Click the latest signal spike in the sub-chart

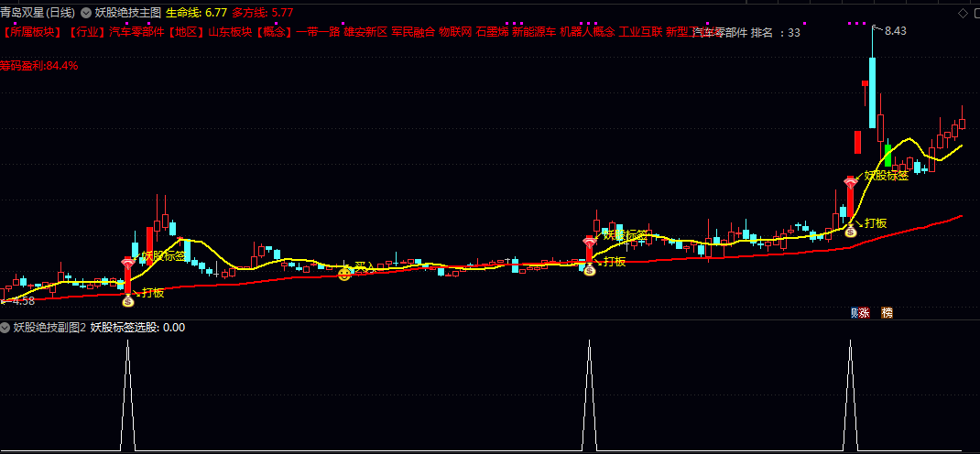[x=850, y=395]
